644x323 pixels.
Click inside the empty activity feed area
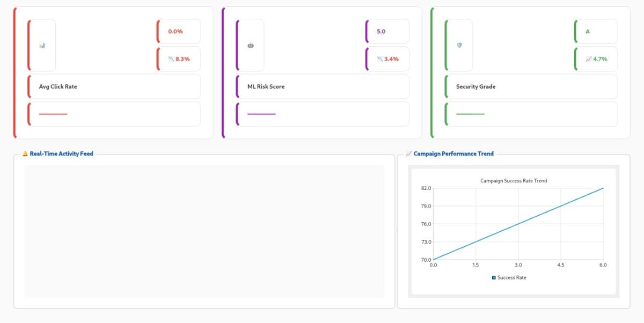point(204,231)
